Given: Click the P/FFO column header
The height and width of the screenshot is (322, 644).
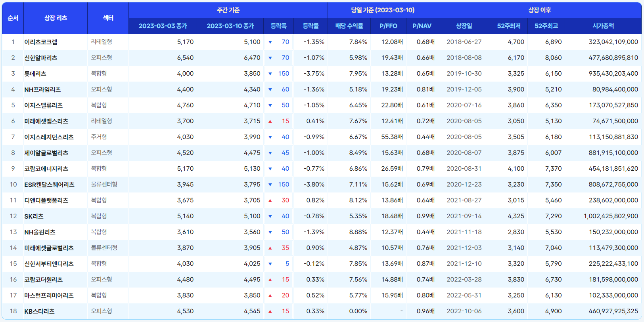Looking at the screenshot, I should point(388,26).
